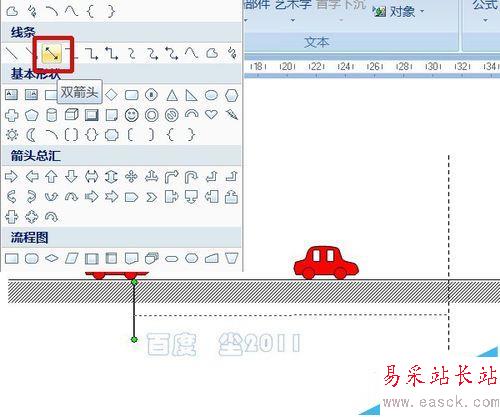Viewport: 500px width, 417px height.
Task: Select the U-turn arrow shape
Action: point(191,177)
